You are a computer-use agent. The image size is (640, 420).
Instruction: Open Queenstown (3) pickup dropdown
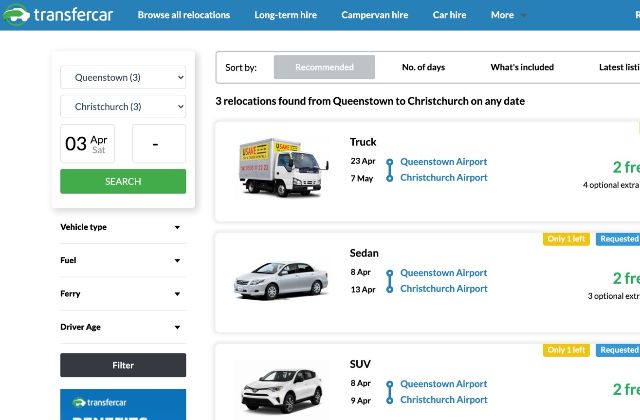pos(123,77)
